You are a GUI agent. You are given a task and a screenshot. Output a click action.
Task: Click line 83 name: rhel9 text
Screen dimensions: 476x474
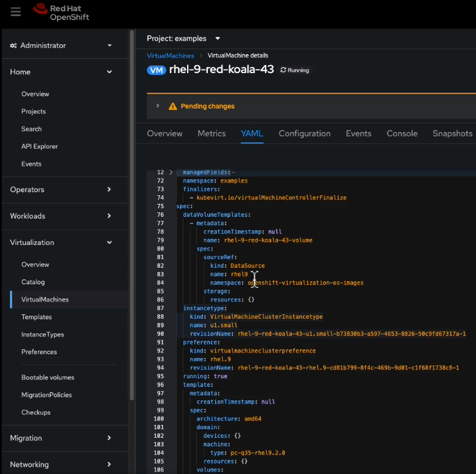pos(229,274)
